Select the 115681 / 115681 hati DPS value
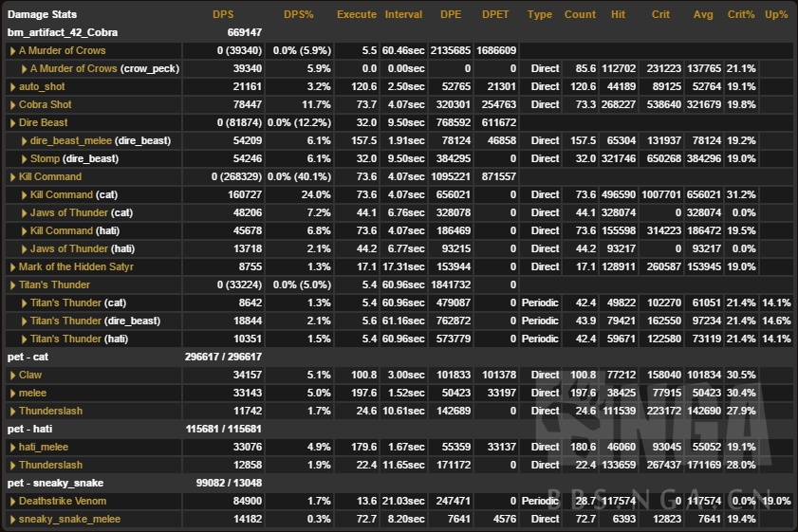 pos(223,429)
